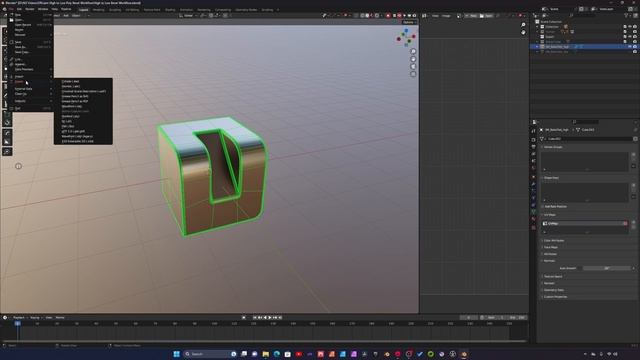The height and width of the screenshot is (360, 640).
Task: Toggle the eye icon on the Collection row
Action: click(x=630, y=27)
